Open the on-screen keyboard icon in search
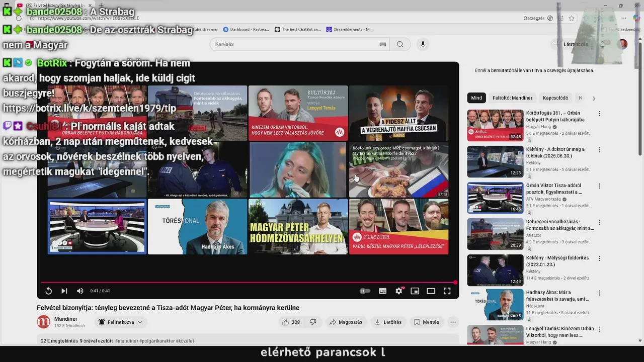Screen dimensions: 644x362 [383, 44]
